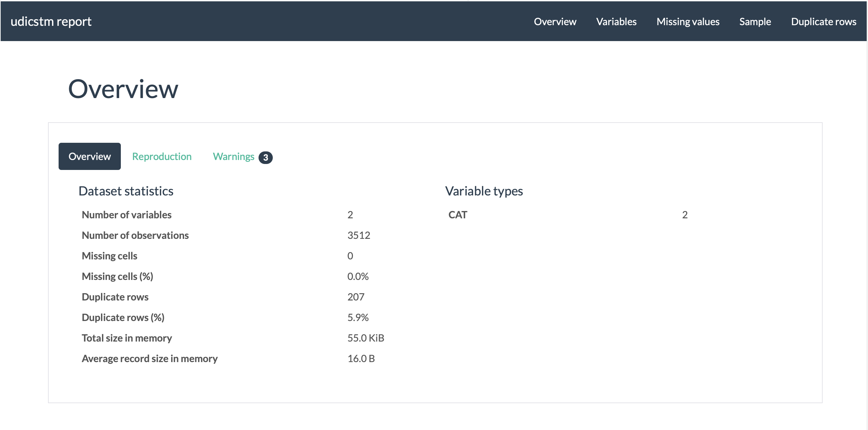This screenshot has height=430, width=868.
Task: Select the Overview tab button
Action: click(x=89, y=156)
